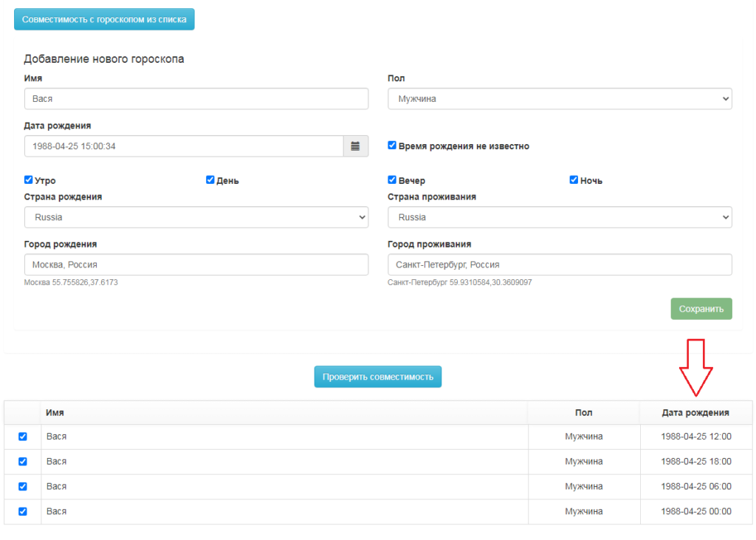The height and width of the screenshot is (540, 756).
Task: Focus the 'Имя' name input field
Action: (x=196, y=99)
